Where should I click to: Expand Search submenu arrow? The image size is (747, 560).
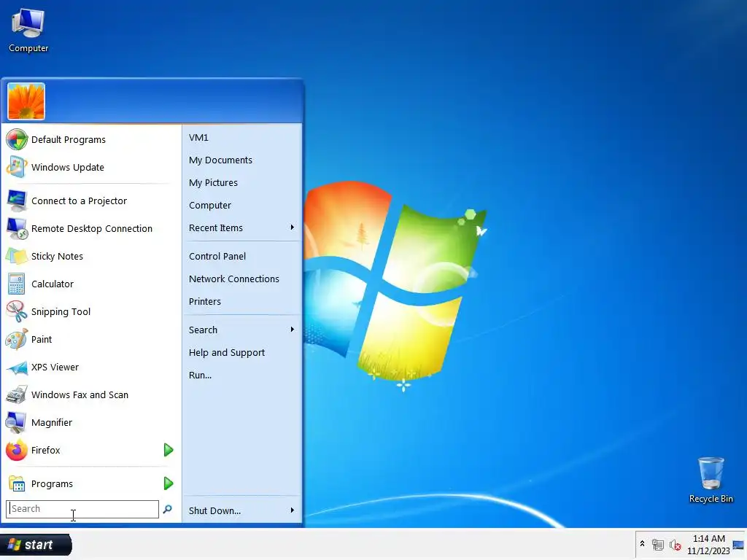pyautogui.click(x=292, y=330)
